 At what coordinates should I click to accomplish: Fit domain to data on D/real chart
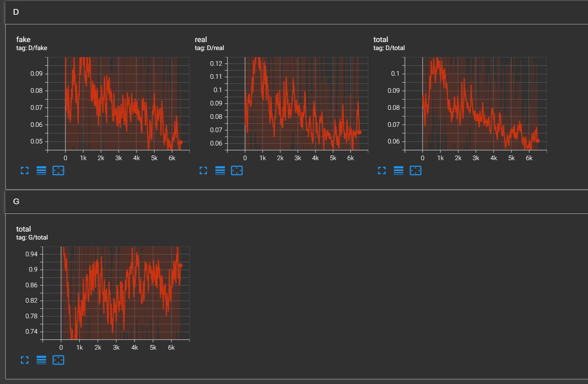point(237,170)
